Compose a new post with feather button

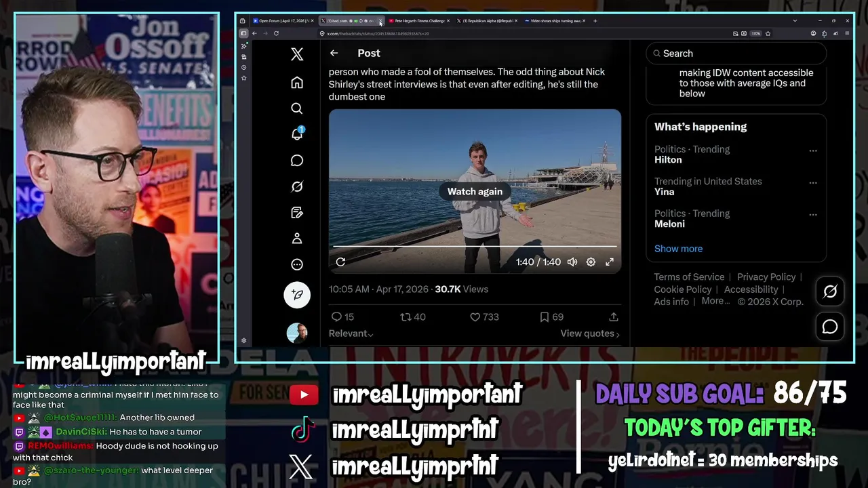point(297,295)
